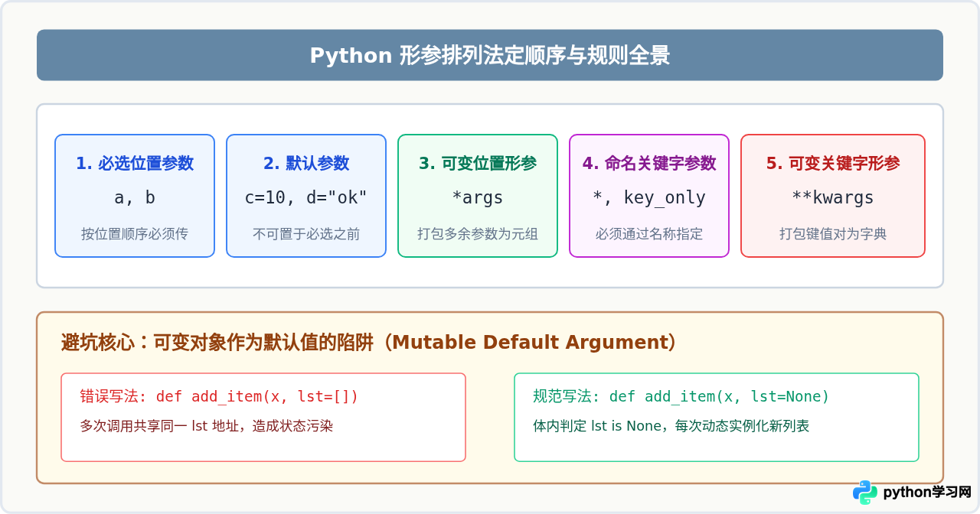
Task: Click the note '打包键值对为字典'
Action: tap(833, 233)
